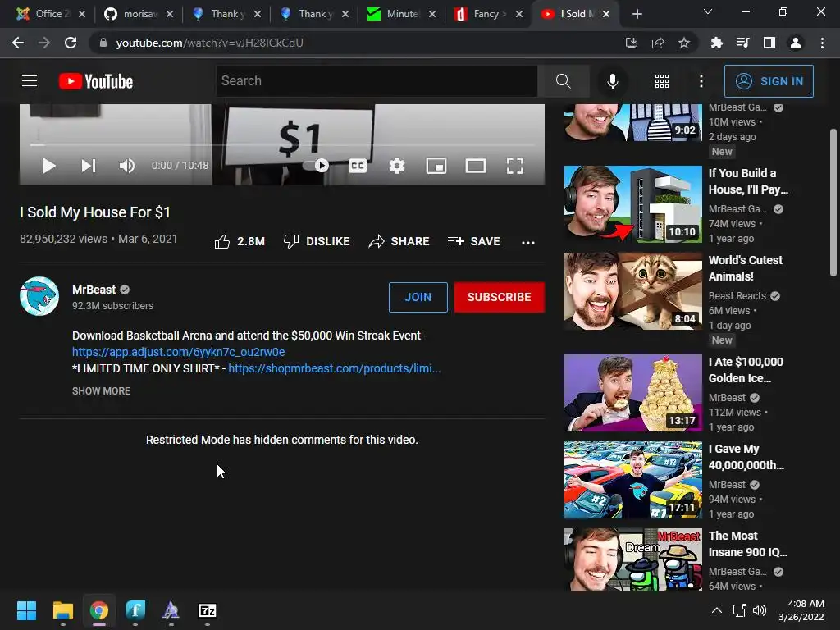Toggle autoplay switch in player

click(x=317, y=166)
